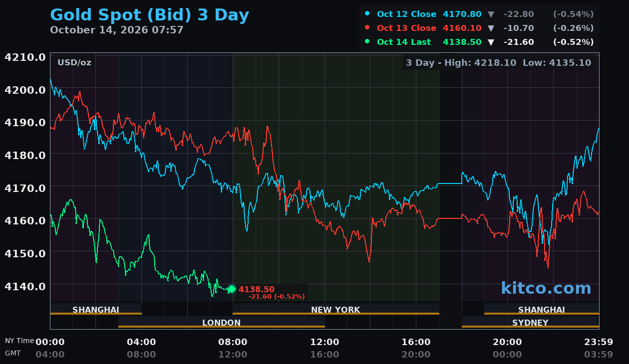Click the blue Oct 12 legend dot
The height and width of the screenshot is (364, 629).
tap(367, 13)
